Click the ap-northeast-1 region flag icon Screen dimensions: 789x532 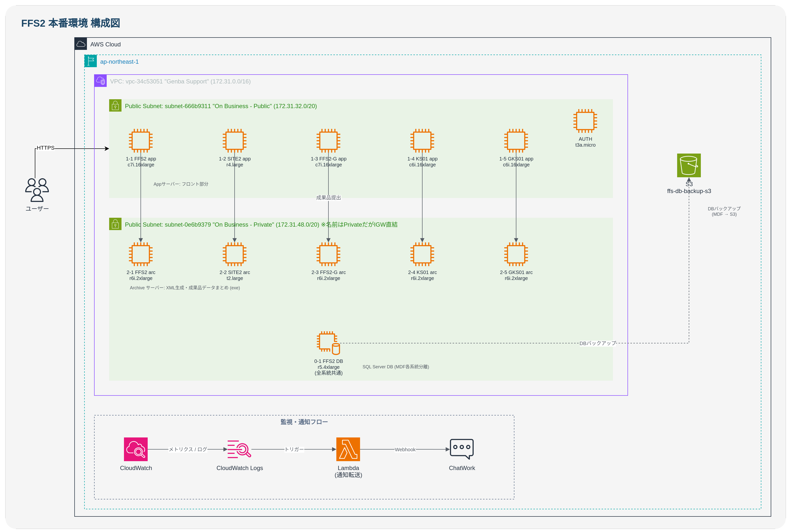[x=91, y=61]
